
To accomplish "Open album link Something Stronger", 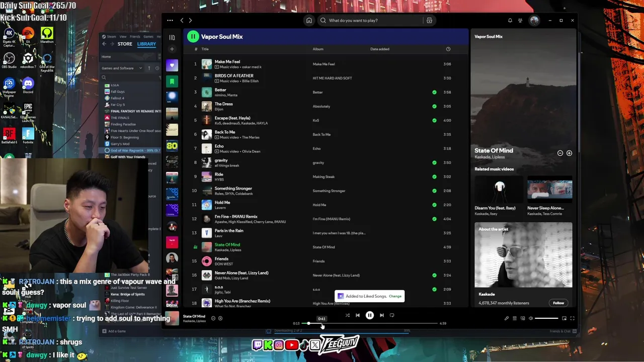I will (x=329, y=191).
